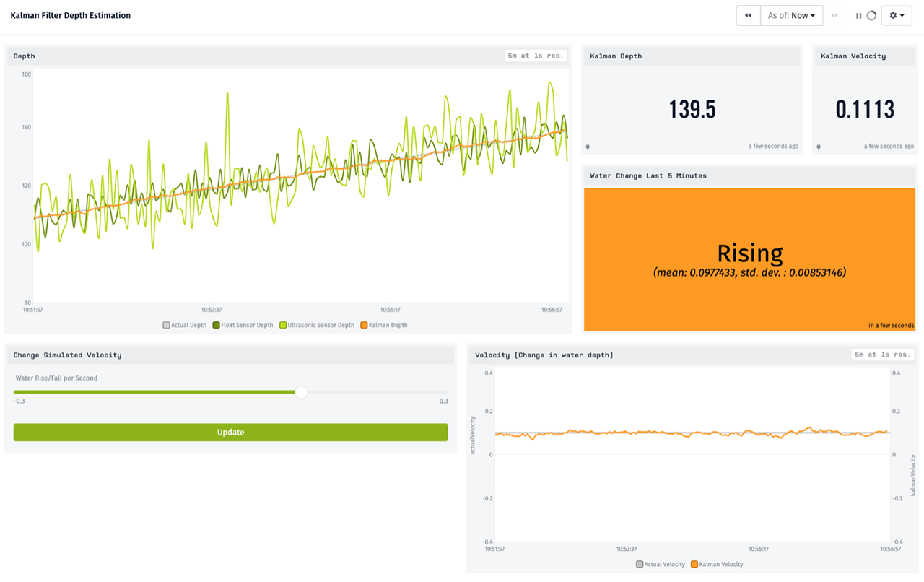This screenshot has width=924, height=582.
Task: Toggle Actual Depth series in legend
Action: pyautogui.click(x=185, y=326)
